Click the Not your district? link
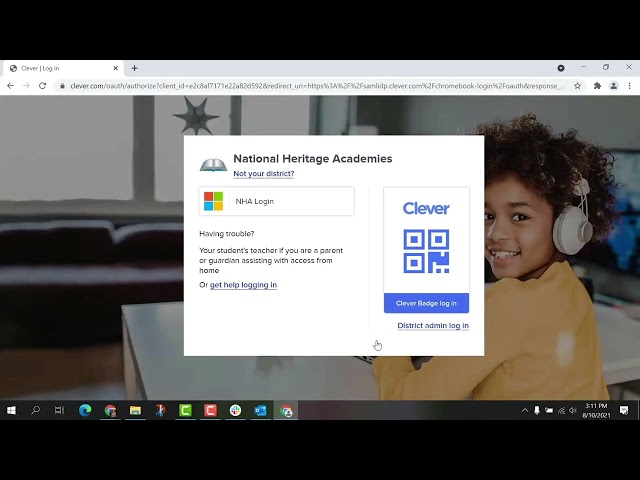This screenshot has height=480, width=640. 264,173
